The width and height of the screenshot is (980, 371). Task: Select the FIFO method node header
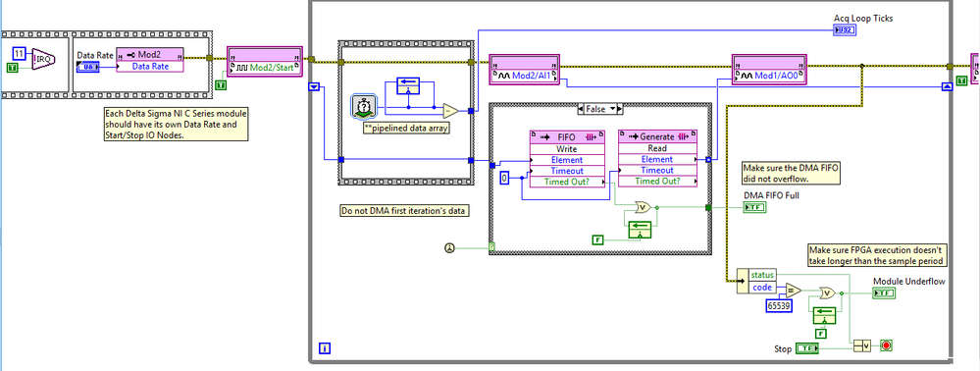click(568, 137)
